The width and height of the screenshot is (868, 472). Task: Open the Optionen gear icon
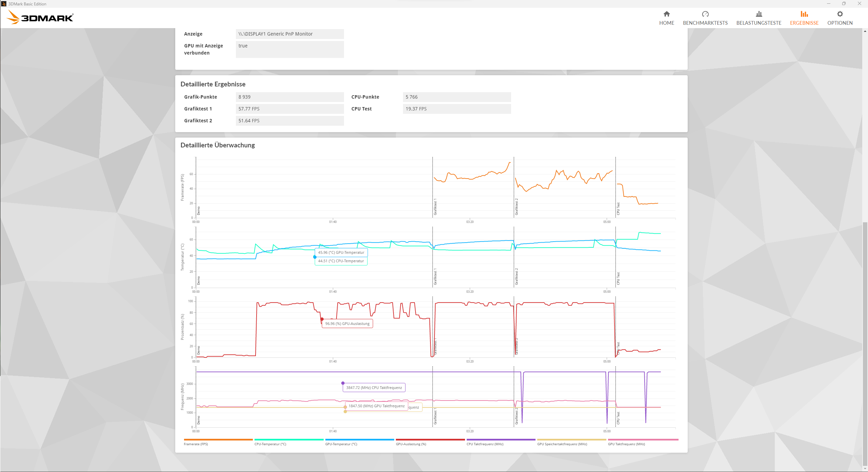pos(840,14)
